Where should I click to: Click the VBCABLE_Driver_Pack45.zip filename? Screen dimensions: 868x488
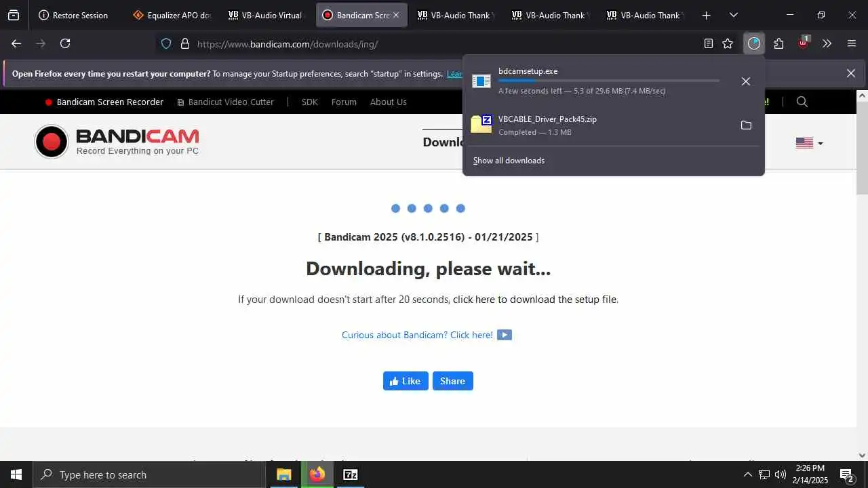[x=547, y=119]
